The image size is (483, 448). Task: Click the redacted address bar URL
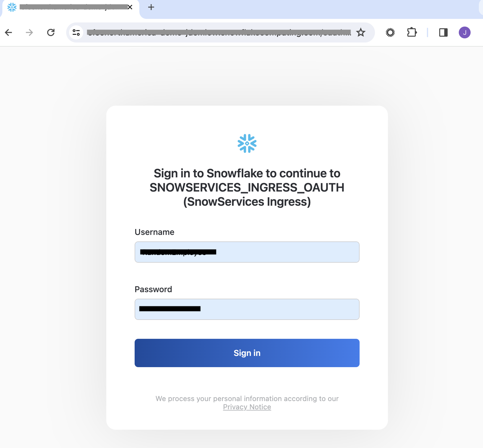tap(219, 32)
